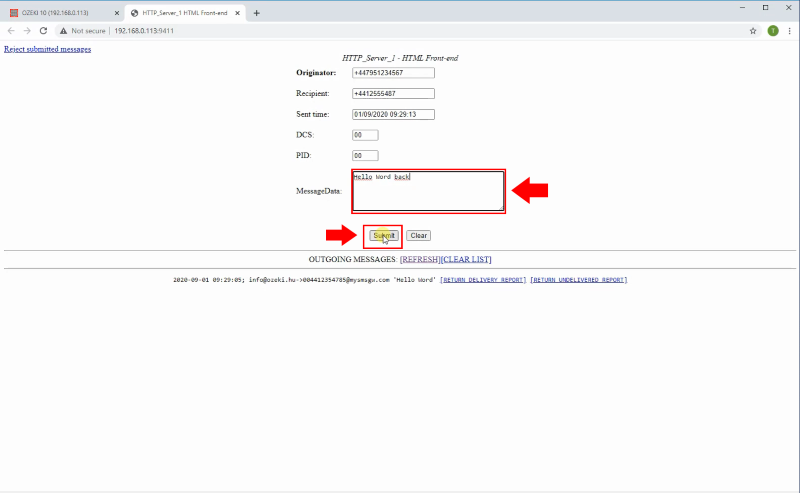This screenshot has height=493, width=800.
Task: Minimize the browser window
Action: [x=742, y=8]
